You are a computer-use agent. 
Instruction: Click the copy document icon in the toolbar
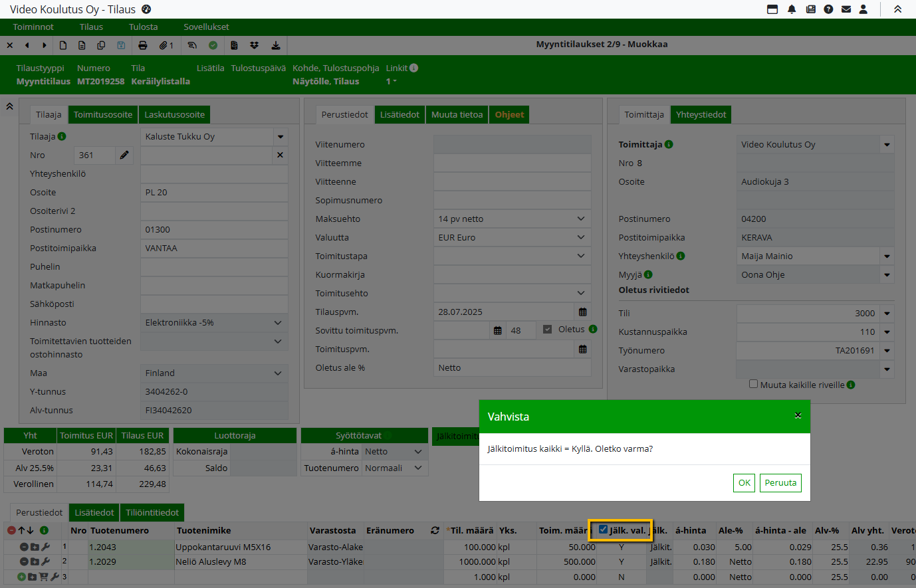101,45
